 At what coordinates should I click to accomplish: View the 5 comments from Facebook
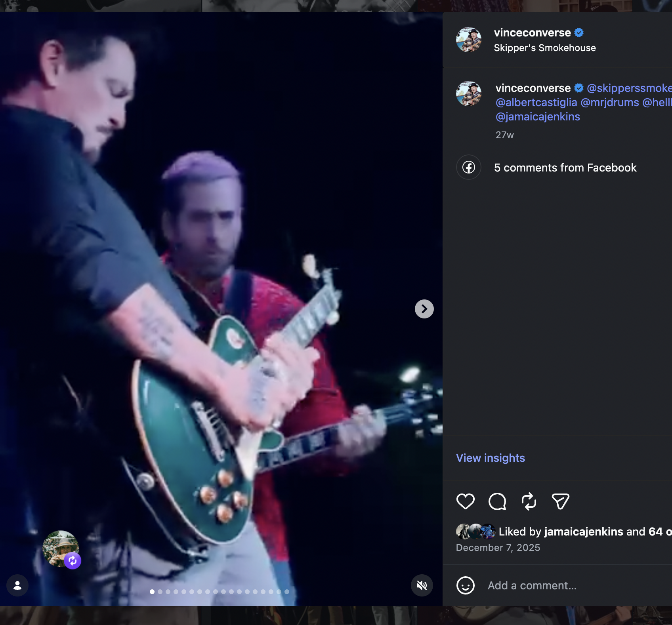click(565, 168)
